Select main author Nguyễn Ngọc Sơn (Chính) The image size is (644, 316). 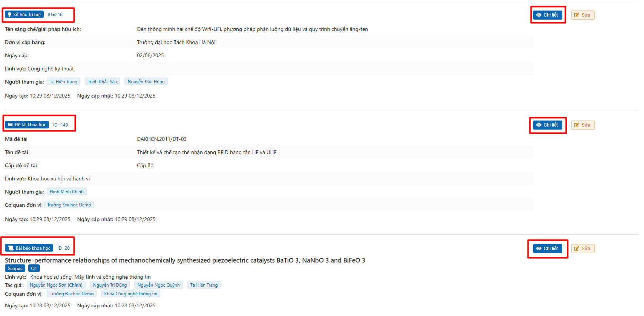(56, 285)
